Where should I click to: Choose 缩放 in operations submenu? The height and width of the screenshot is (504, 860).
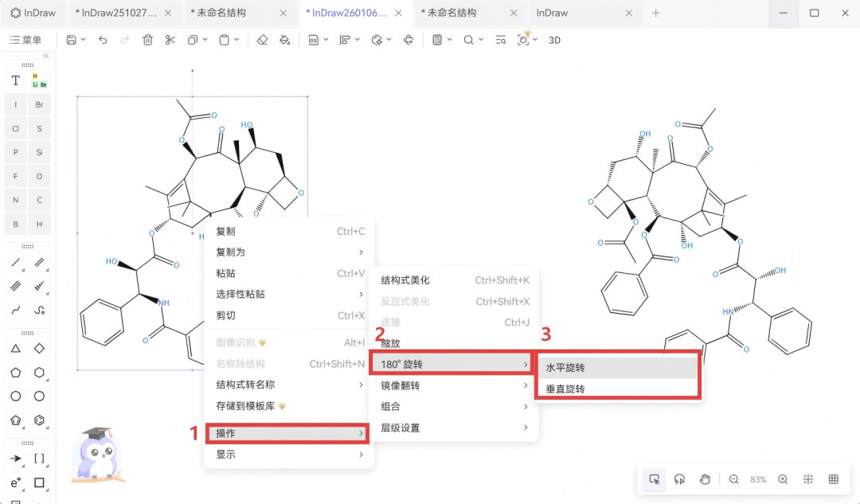[455, 343]
